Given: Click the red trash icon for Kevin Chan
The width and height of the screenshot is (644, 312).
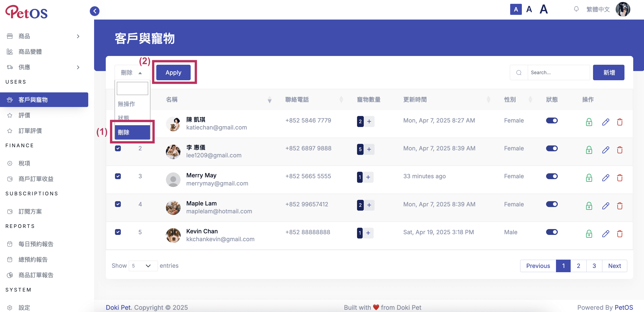Looking at the screenshot, I should tap(619, 234).
